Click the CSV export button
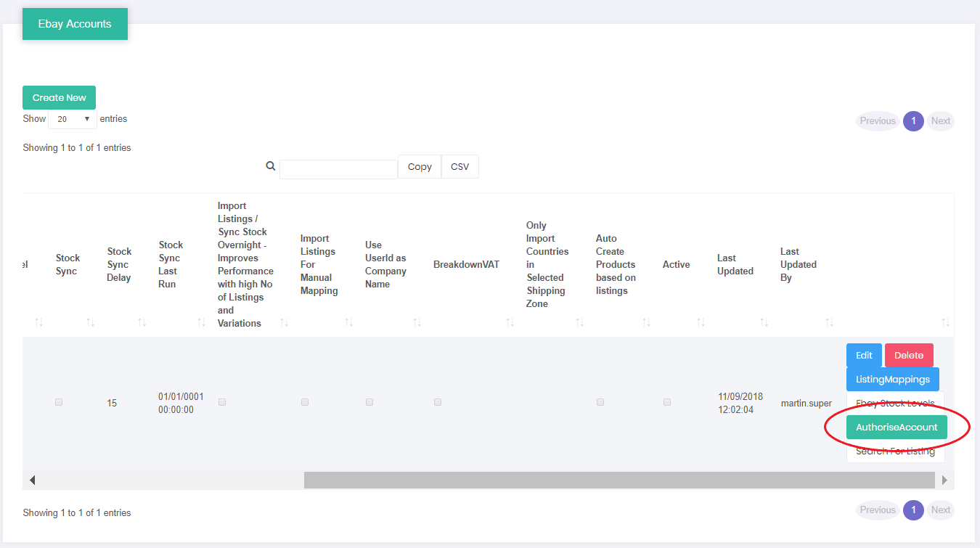 coord(460,166)
